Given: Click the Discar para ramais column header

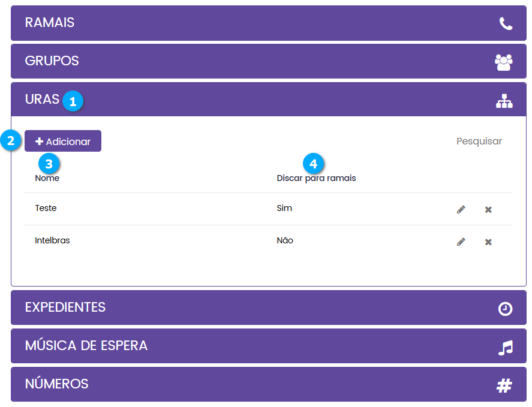Looking at the screenshot, I should pyautogui.click(x=316, y=178).
